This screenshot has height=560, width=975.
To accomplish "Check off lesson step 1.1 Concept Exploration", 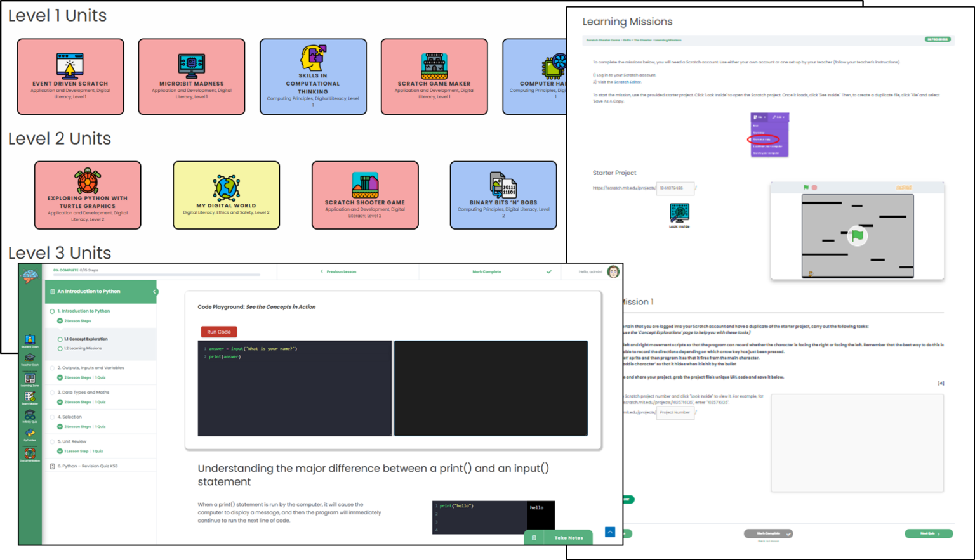I will point(60,339).
